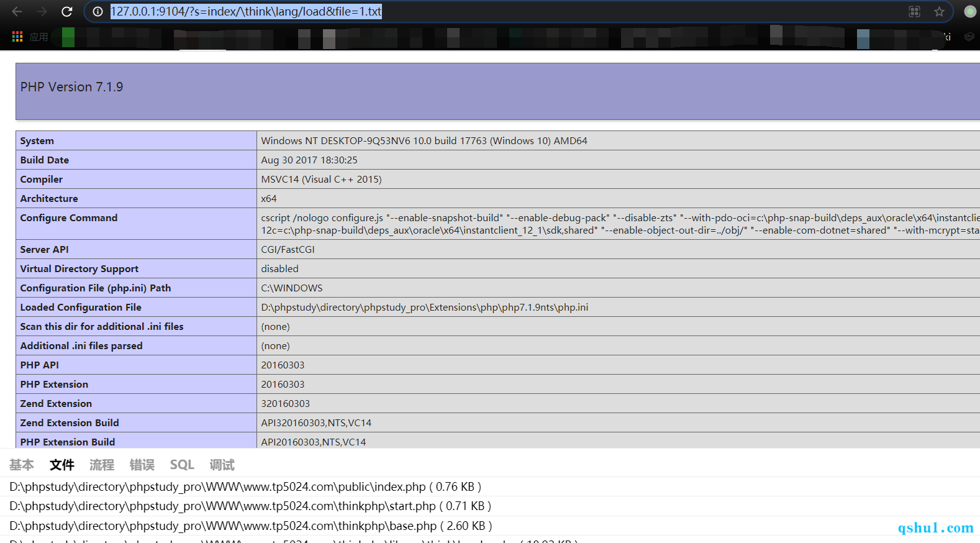The width and height of the screenshot is (980, 543).
Task: Click the Windows NT DESKTOP-9Q53NV6 value
Action: point(424,141)
